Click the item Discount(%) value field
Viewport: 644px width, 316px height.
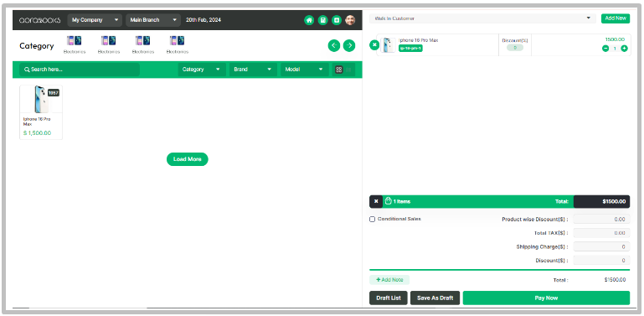pos(515,48)
